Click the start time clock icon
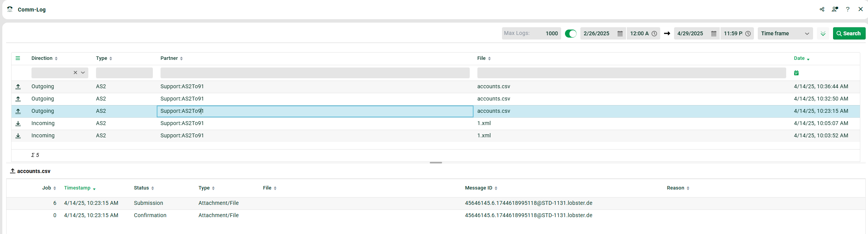 pyautogui.click(x=654, y=34)
